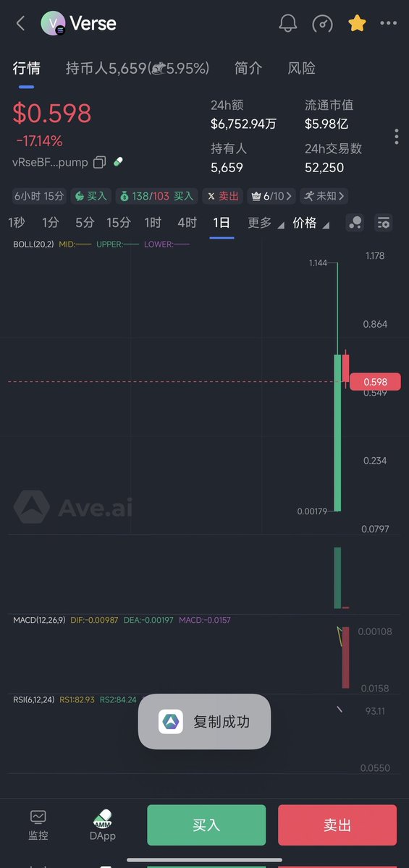
Task: Open the DApp AMM icon
Action: [103, 825]
